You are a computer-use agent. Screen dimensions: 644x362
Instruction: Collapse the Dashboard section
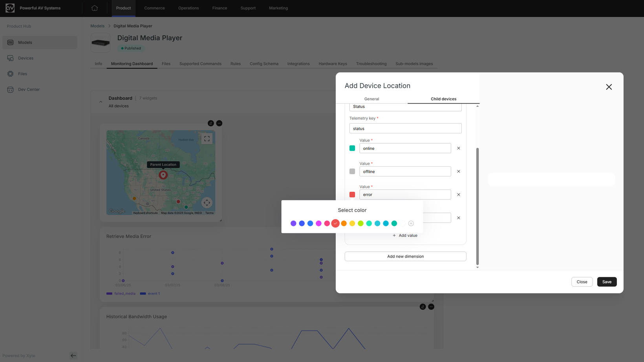(x=101, y=102)
